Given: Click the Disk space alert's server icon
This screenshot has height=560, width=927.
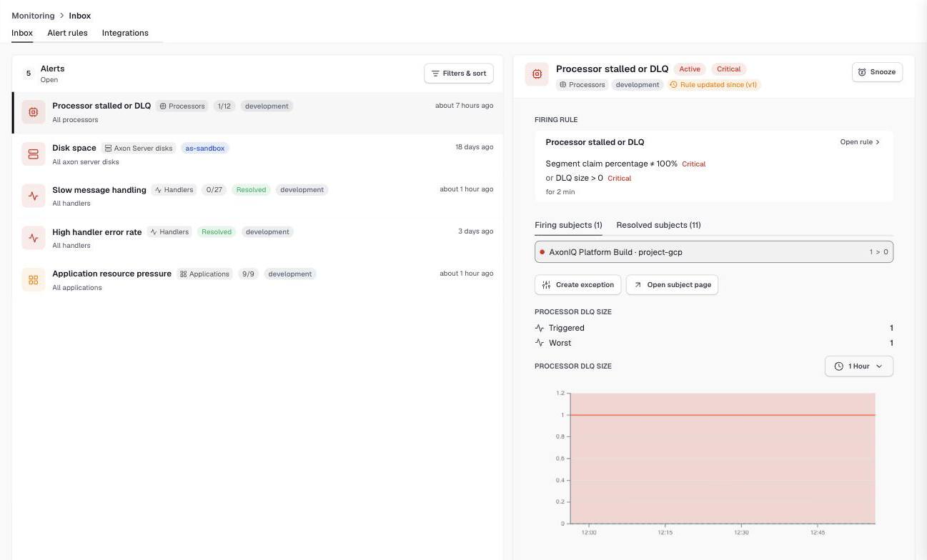Looking at the screenshot, I should tap(33, 154).
